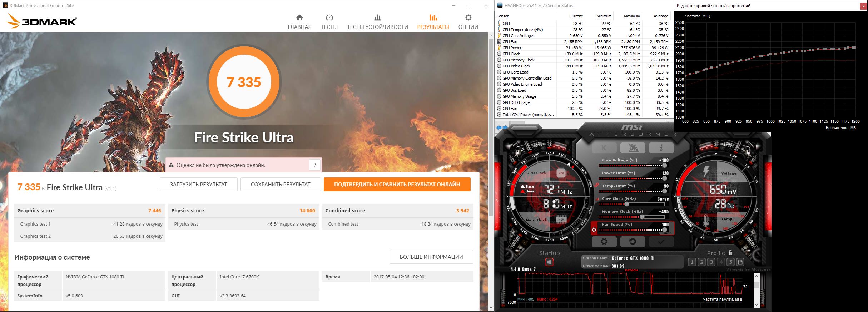Apply Afterburner settings with the checkmark button
Image resolution: width=868 pixels, height=312 pixels.
tap(661, 242)
